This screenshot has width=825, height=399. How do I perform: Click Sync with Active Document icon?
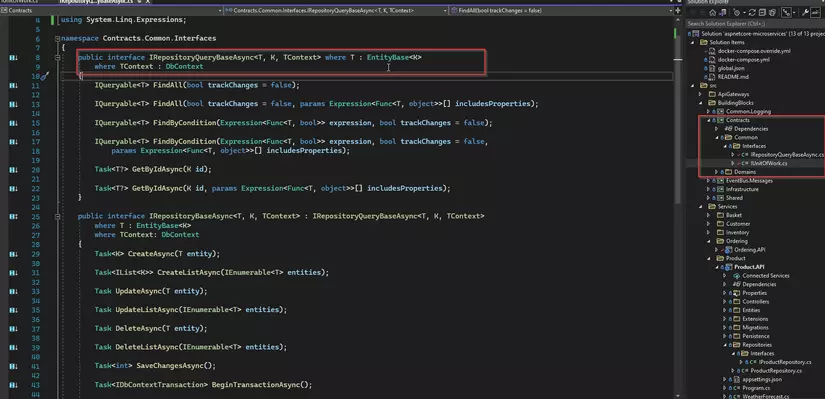click(752, 13)
